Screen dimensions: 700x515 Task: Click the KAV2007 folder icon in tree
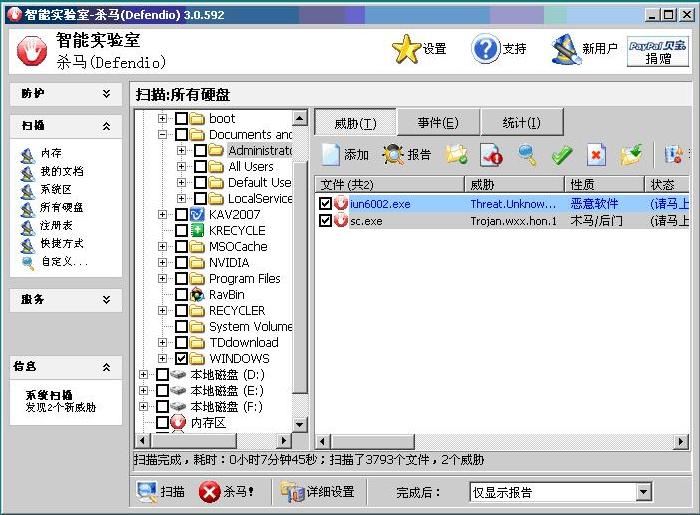[x=197, y=215]
